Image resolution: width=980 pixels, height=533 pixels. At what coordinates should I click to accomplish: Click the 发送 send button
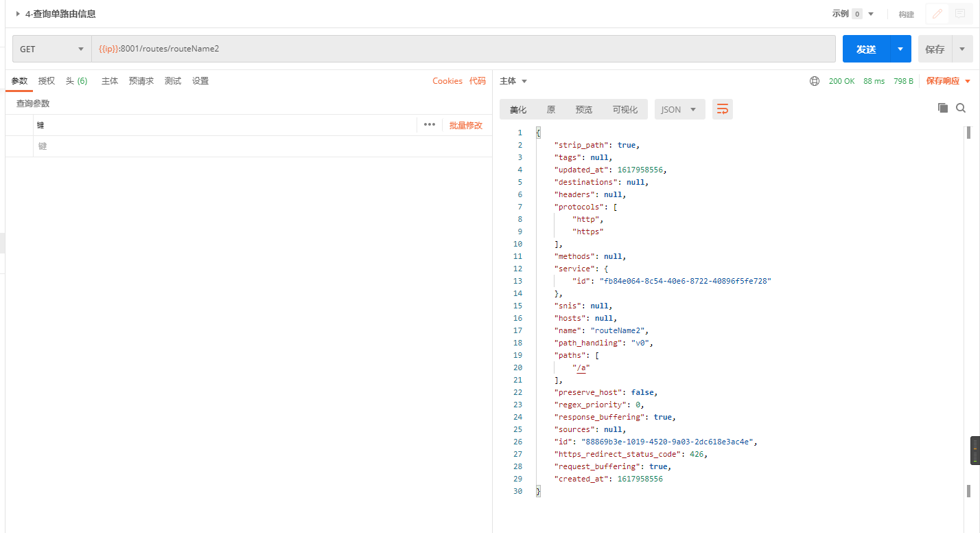867,49
